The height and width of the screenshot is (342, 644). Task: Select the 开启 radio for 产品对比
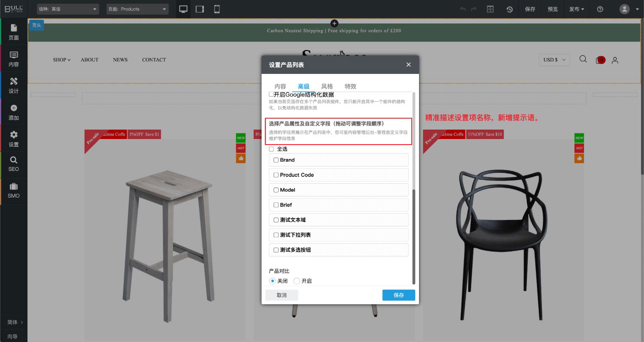[x=297, y=281]
